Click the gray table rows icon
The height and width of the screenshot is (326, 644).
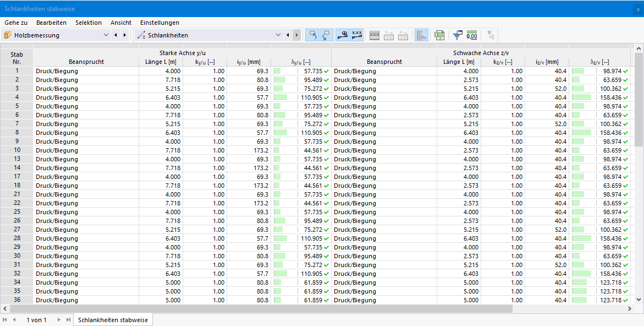pos(374,35)
